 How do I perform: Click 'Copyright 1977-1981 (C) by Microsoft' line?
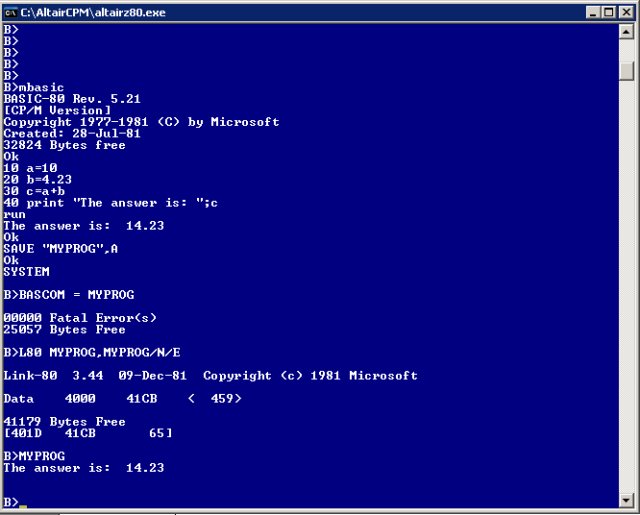coord(141,122)
